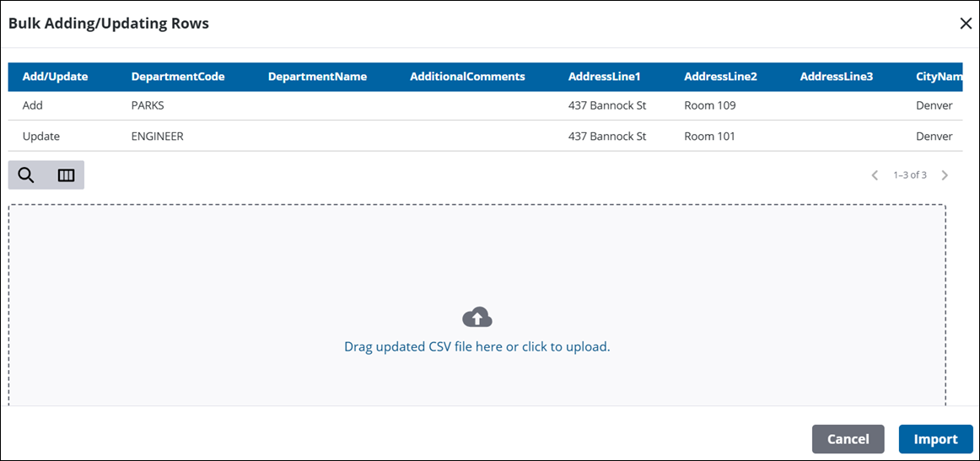Screen dimensions: 980x461
Task: Click the '1–3 of 3' pagination text
Action: tap(910, 175)
